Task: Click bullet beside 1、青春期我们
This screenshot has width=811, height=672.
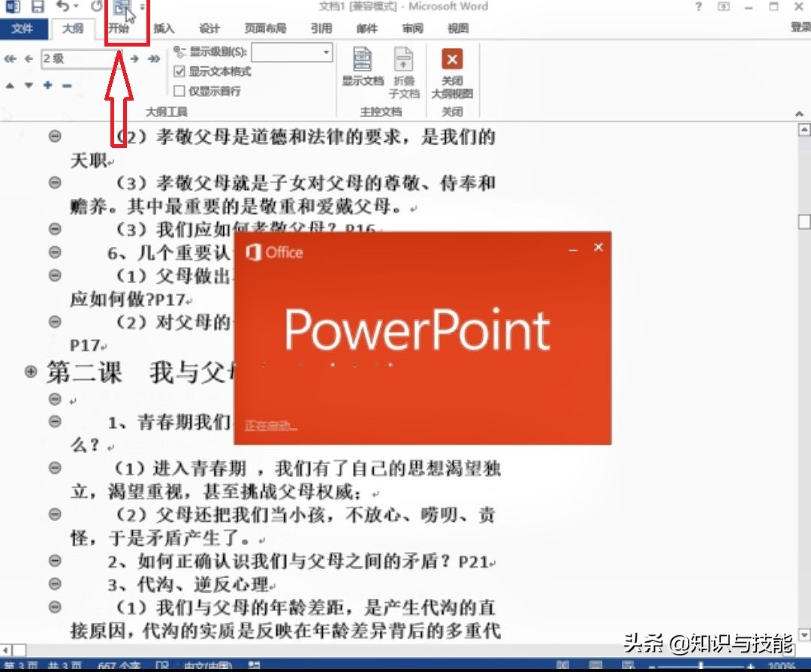Action: tap(55, 422)
